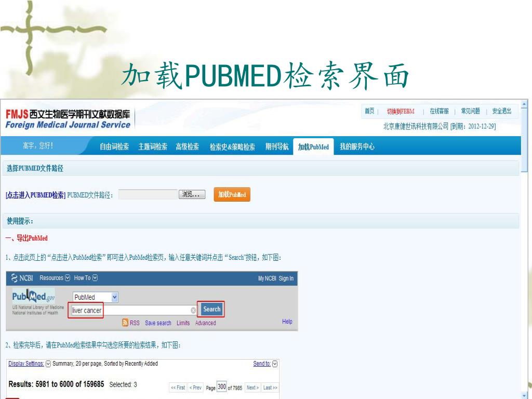The height and width of the screenshot is (399, 532).
Task: Select the 加载PubMed tab
Action: point(313,147)
